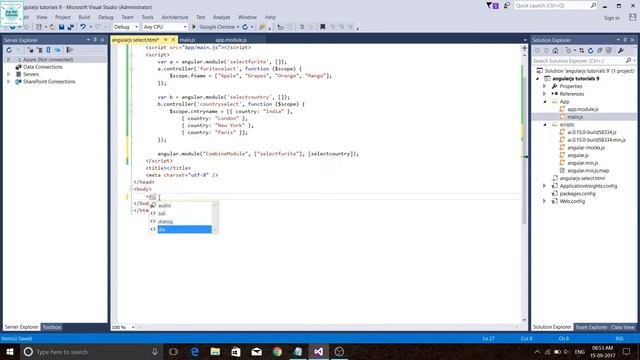Viewport: 640px width, 360px height.
Task: Open the Google Chrome browser target dropdown
Action: point(238,27)
